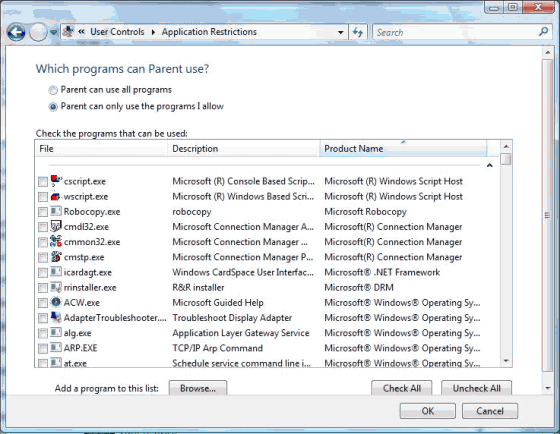Click the search magnifier icon

tap(543, 32)
